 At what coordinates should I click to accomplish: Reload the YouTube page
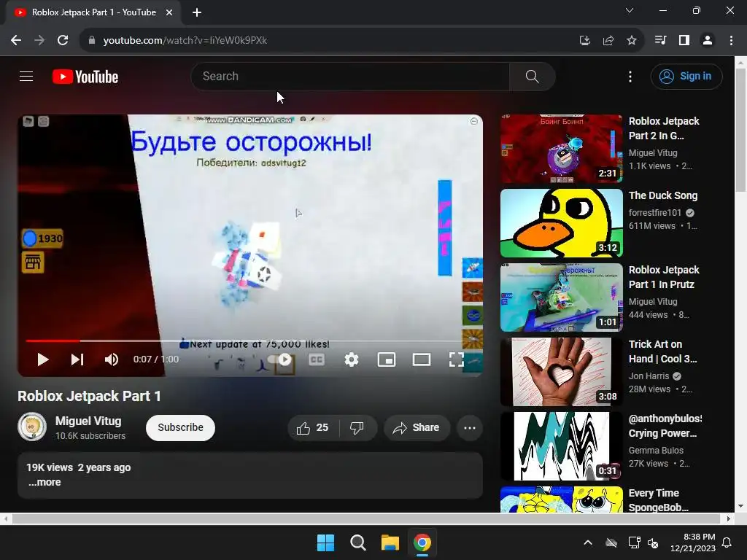63,41
